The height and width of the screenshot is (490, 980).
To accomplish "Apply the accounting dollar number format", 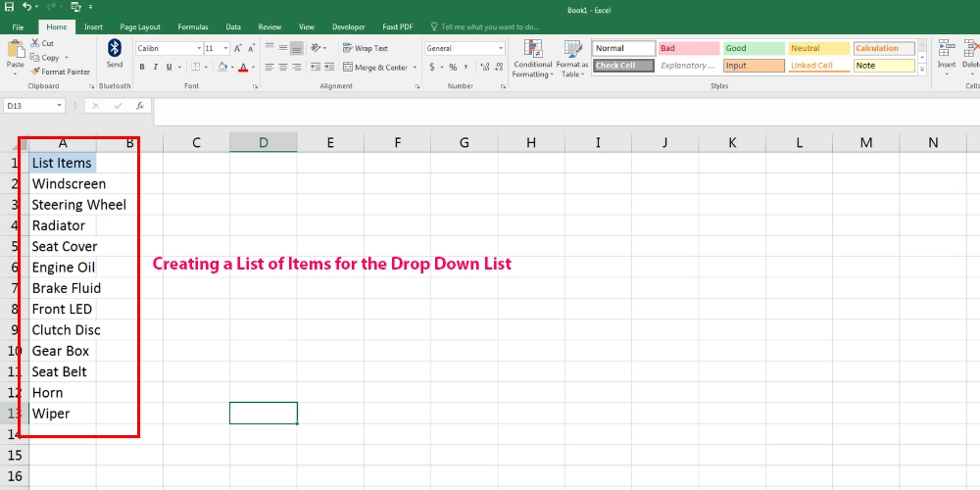I will coord(432,67).
